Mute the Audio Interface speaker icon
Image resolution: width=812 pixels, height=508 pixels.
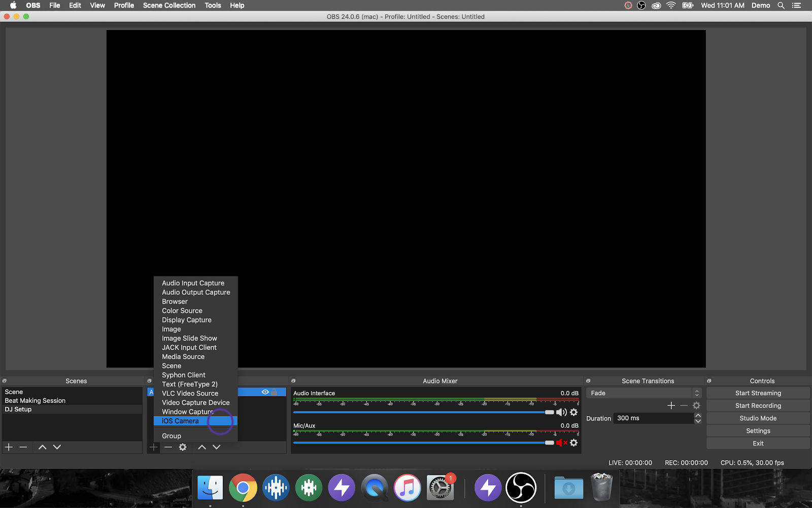[x=561, y=412]
